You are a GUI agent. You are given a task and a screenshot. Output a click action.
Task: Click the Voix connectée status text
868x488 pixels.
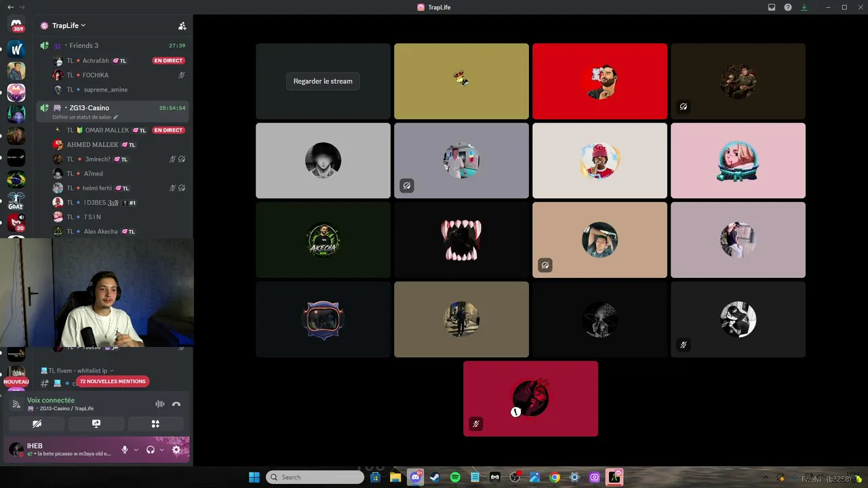pos(51,401)
